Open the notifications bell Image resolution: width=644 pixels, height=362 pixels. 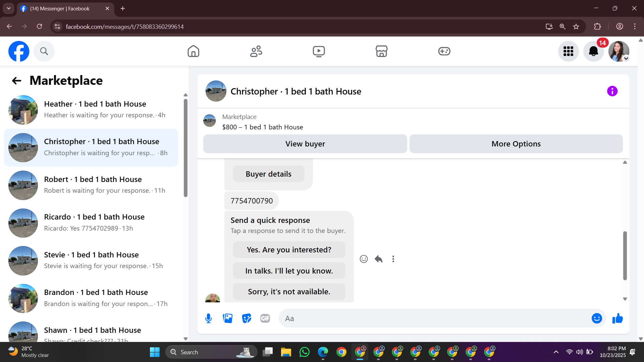point(593,51)
